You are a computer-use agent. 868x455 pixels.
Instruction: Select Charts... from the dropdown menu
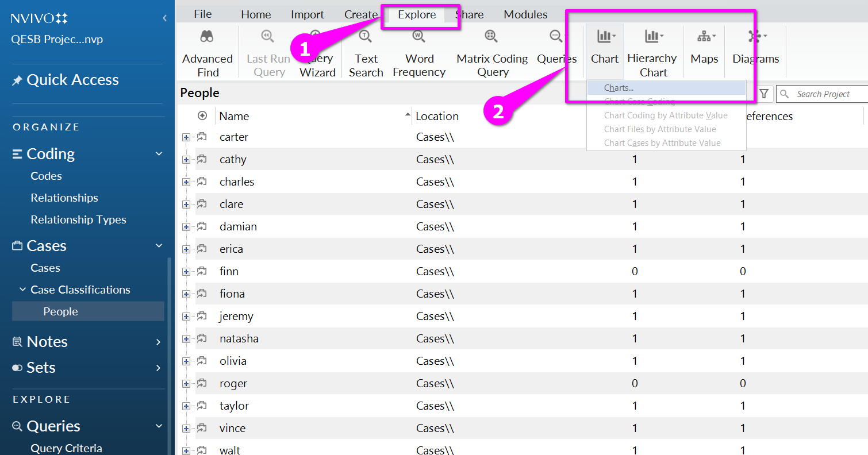(x=619, y=88)
